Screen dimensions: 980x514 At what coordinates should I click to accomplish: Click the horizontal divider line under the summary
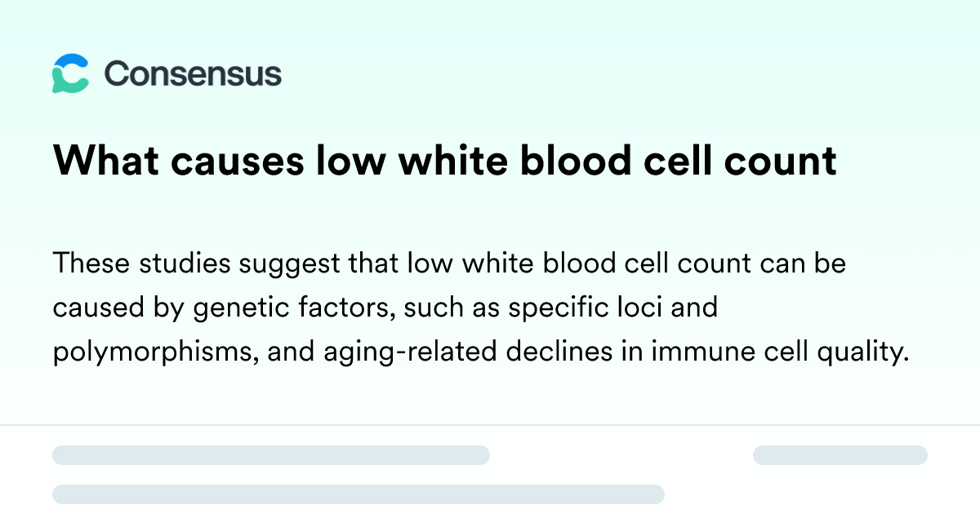490,425
